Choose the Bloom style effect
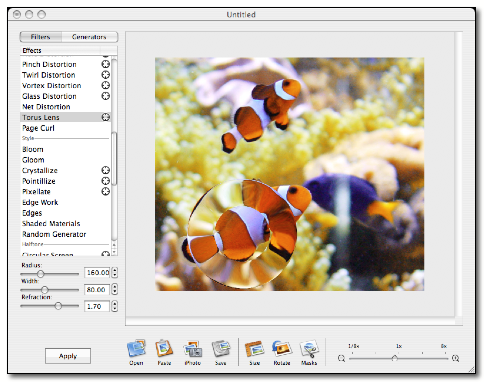Viewport: 484px width, 382px height. [x=33, y=149]
